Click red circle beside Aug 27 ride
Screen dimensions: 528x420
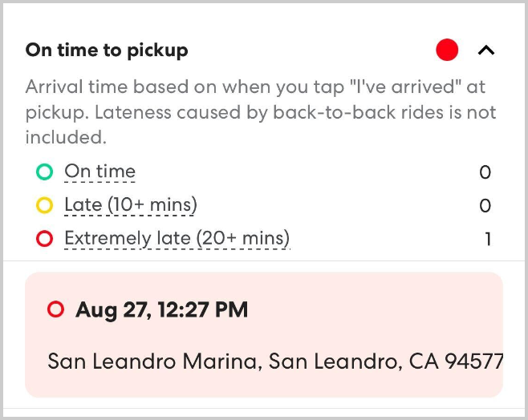(x=55, y=309)
